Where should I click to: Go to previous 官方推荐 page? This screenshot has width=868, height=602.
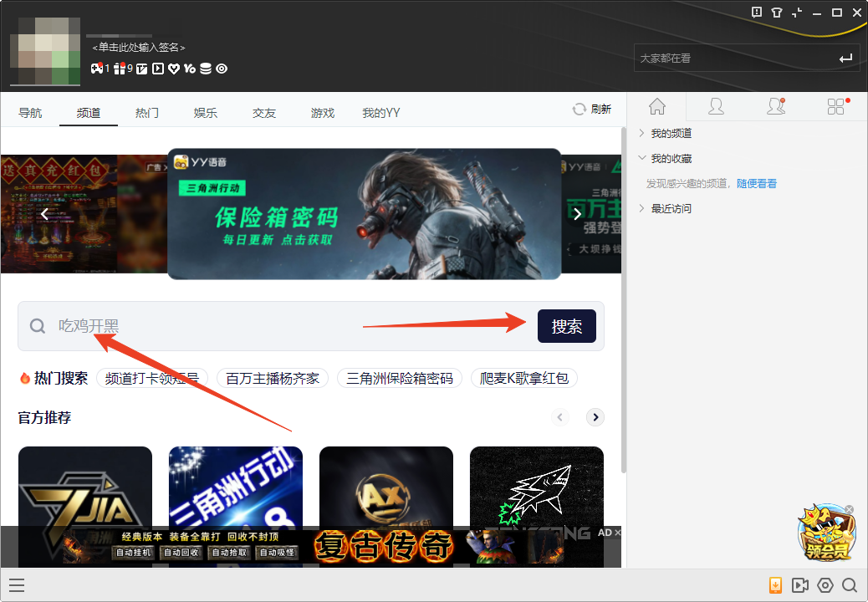pos(559,417)
